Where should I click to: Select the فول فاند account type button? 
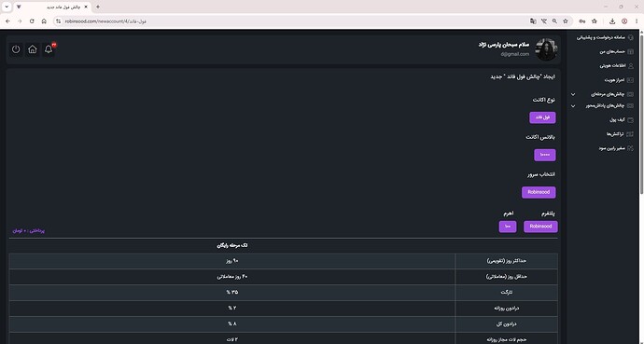click(542, 117)
